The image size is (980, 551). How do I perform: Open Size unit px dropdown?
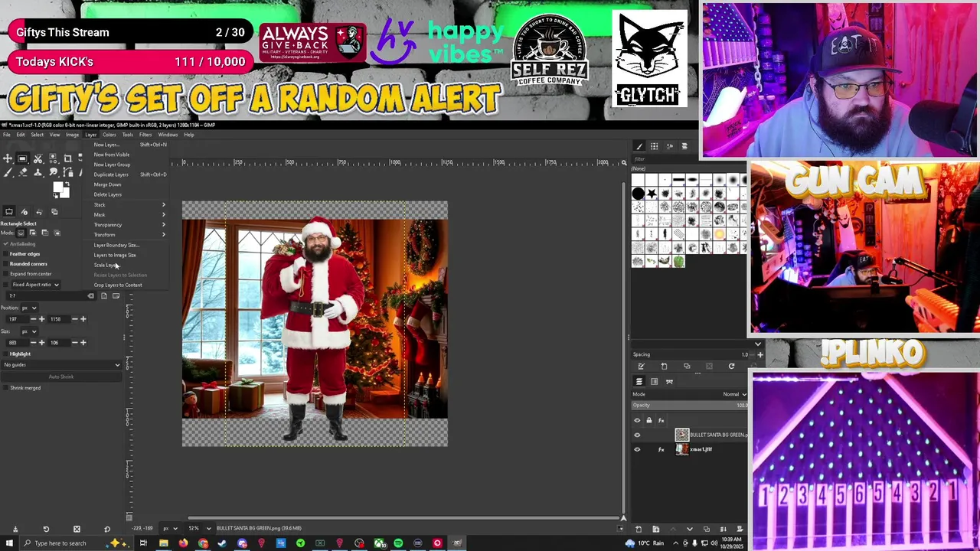(x=30, y=331)
